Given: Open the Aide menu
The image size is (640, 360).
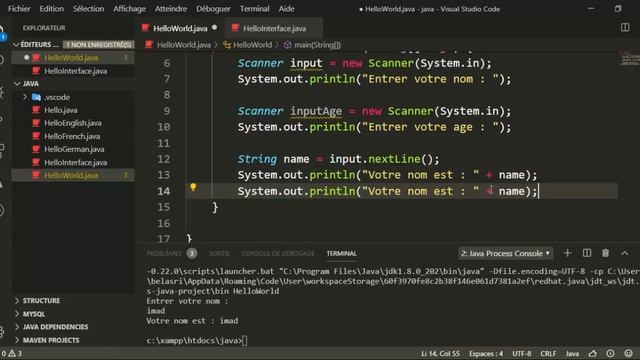Looking at the screenshot, I should click(286, 9).
